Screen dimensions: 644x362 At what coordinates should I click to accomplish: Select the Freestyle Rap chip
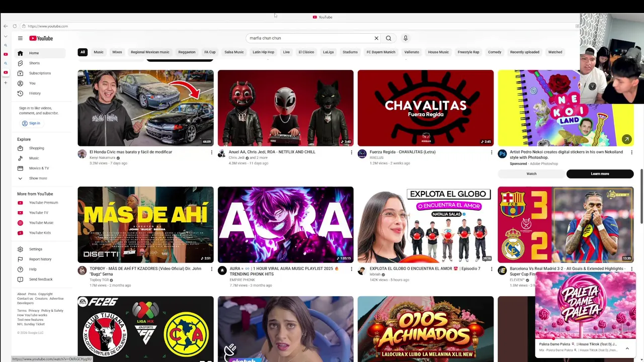pos(468,52)
